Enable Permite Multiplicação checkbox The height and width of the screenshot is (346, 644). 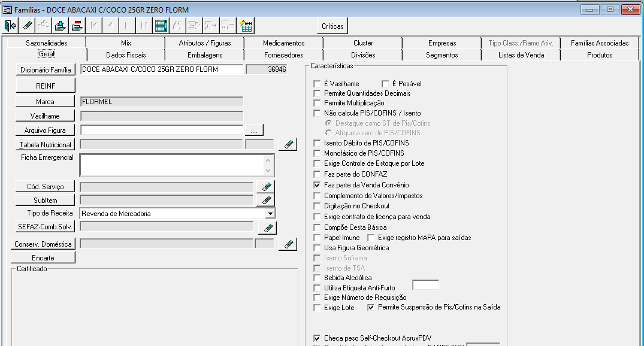click(x=317, y=103)
